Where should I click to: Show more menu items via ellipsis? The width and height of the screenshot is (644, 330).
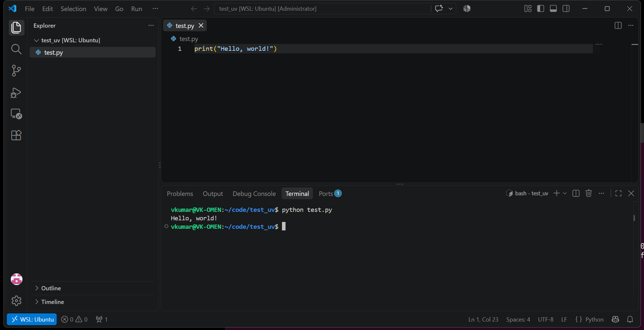coord(155,9)
